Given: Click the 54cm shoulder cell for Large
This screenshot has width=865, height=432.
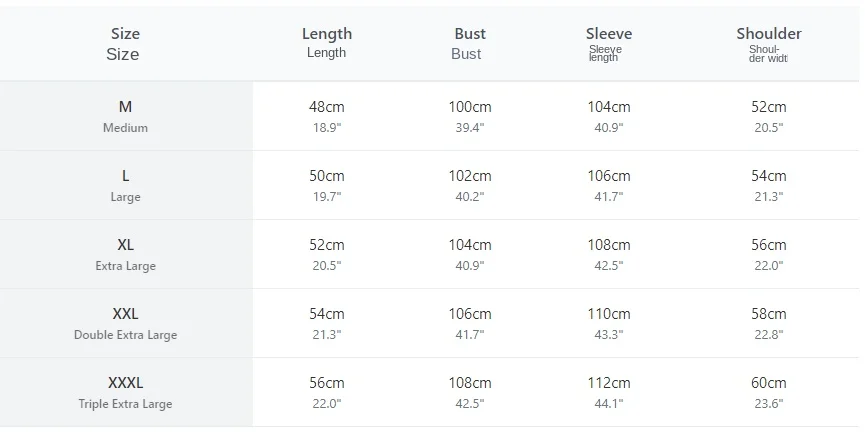Looking at the screenshot, I should point(768,185).
